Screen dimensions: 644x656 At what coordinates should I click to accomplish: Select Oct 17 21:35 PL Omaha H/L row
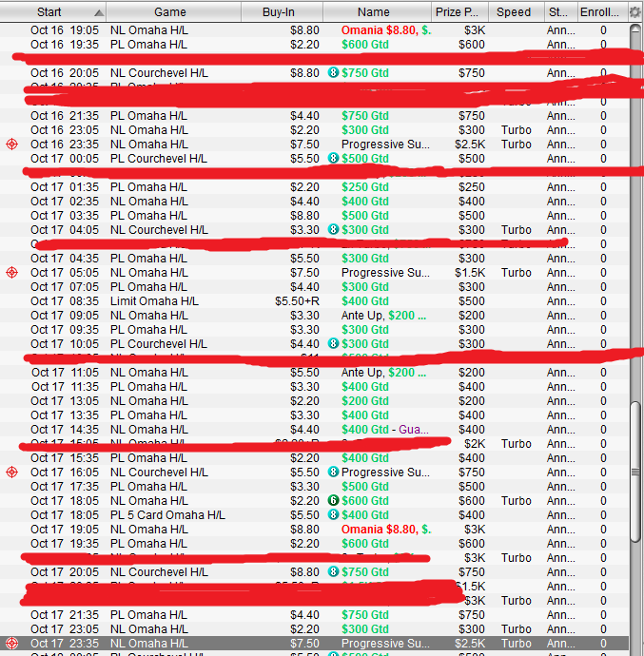(x=314, y=615)
